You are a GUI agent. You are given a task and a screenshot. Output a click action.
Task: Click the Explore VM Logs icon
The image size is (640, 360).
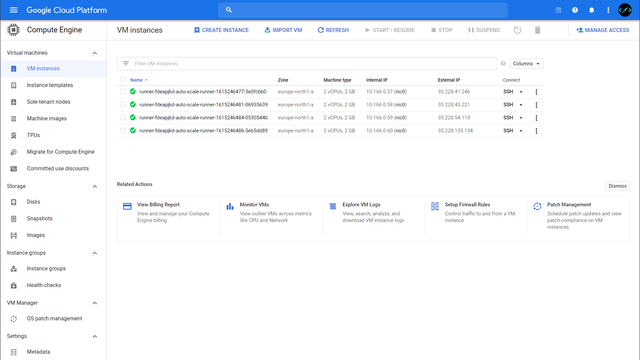click(333, 207)
